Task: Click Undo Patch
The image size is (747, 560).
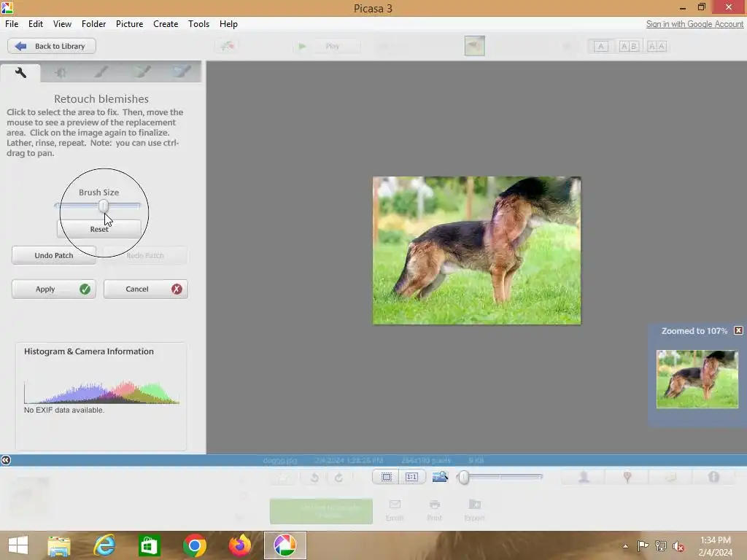Action: tap(54, 255)
